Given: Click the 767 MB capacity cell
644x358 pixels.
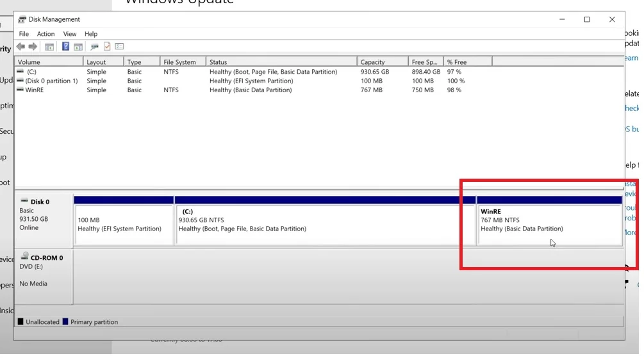Looking at the screenshot, I should point(371,90).
